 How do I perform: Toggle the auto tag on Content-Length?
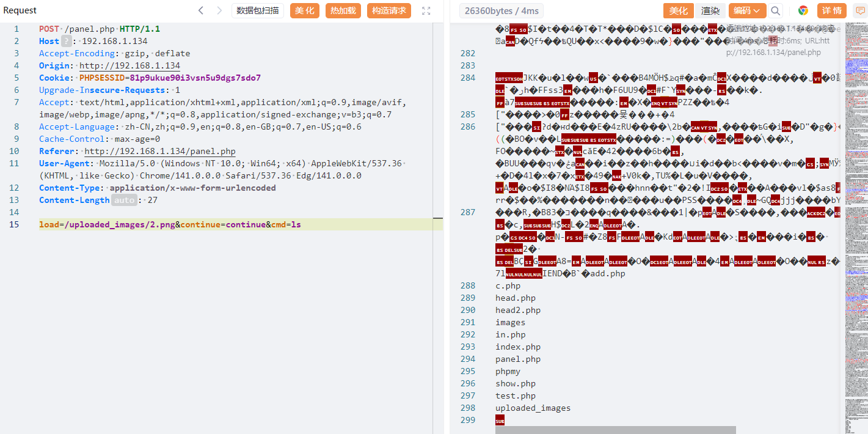tap(124, 200)
